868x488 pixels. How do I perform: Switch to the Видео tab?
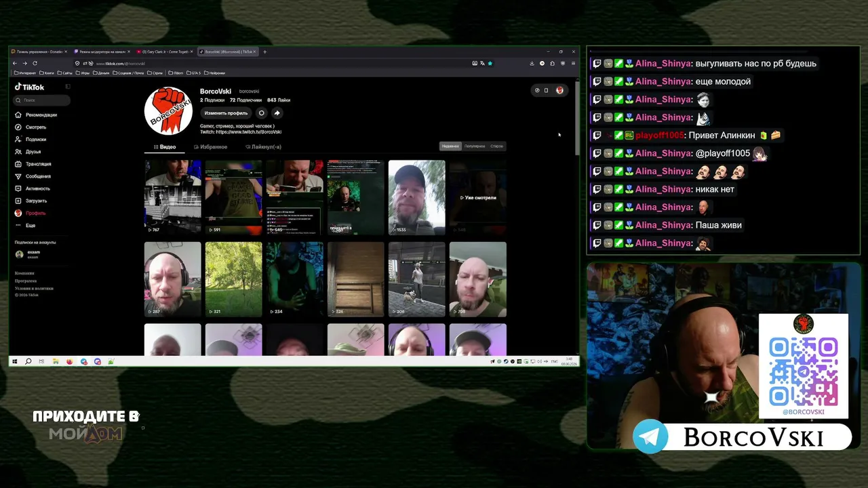point(165,146)
